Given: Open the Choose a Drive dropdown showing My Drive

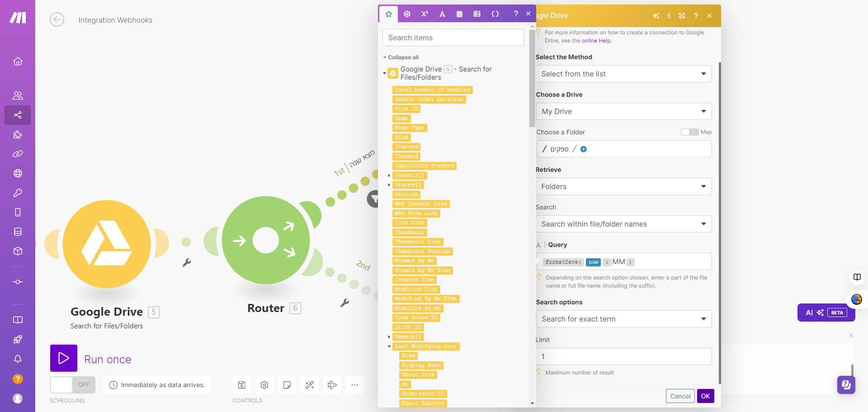Looking at the screenshot, I should tap(624, 111).
